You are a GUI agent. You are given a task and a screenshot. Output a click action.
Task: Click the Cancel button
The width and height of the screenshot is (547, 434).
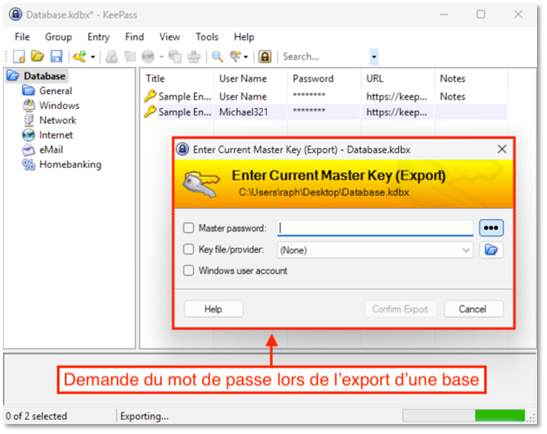coord(473,309)
